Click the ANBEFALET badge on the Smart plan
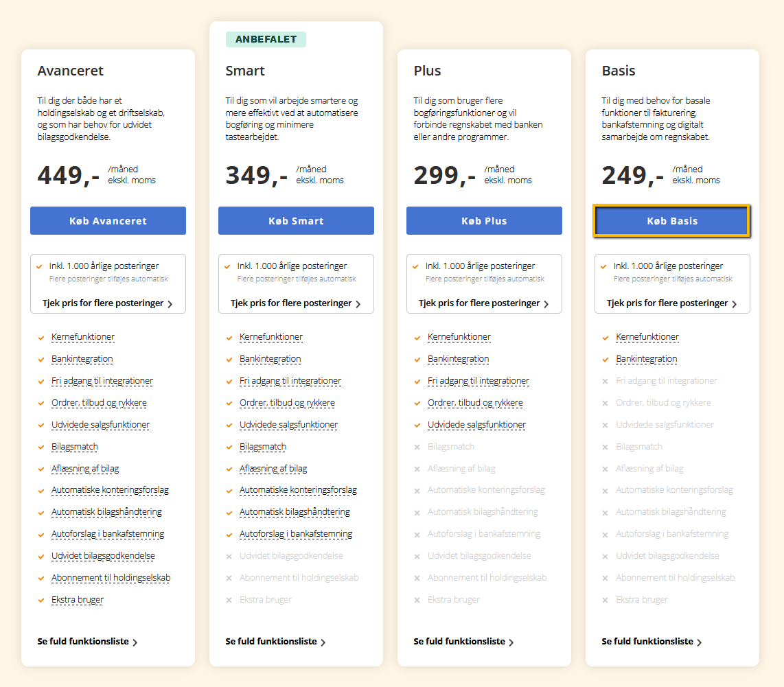The image size is (784, 687). click(266, 39)
